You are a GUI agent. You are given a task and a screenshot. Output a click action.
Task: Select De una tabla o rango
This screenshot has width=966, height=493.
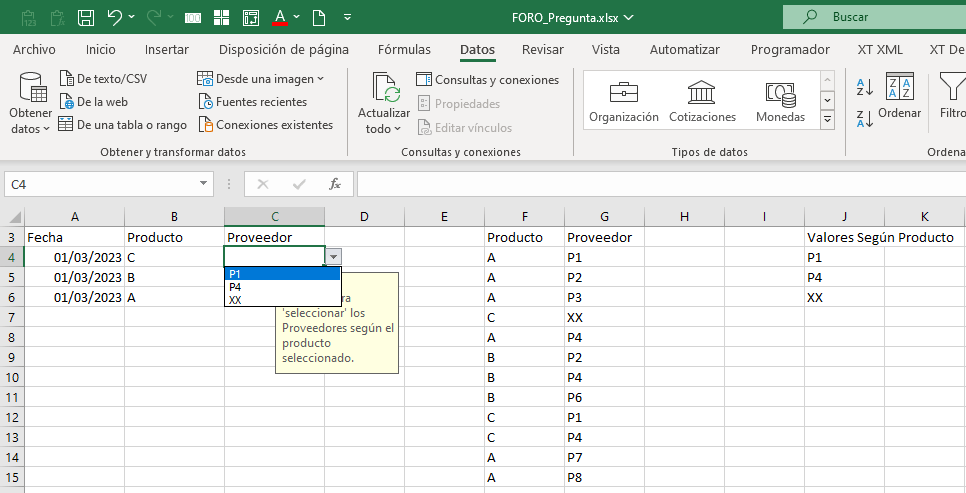pos(122,125)
